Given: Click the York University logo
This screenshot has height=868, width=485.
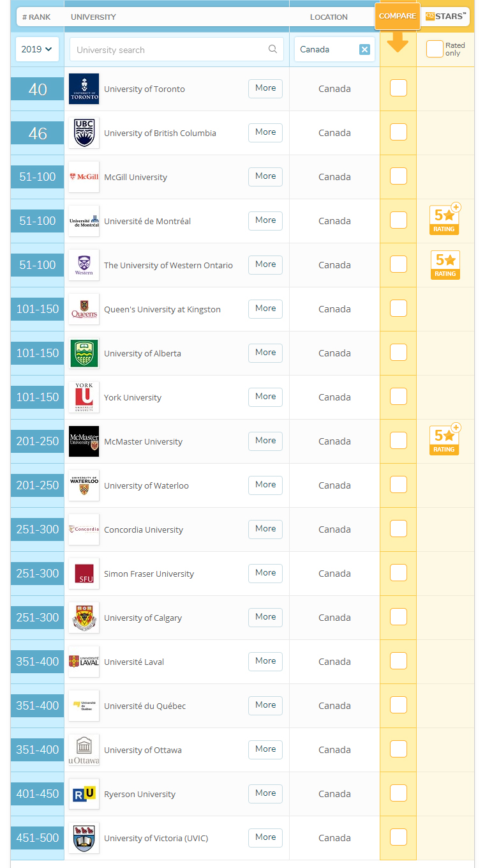Looking at the screenshot, I should coord(84,397).
